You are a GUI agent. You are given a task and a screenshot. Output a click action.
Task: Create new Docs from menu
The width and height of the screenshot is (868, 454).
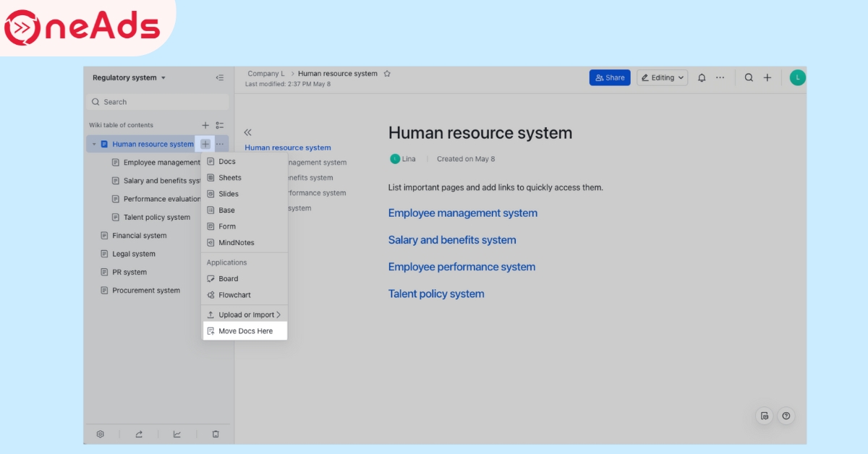(244, 161)
